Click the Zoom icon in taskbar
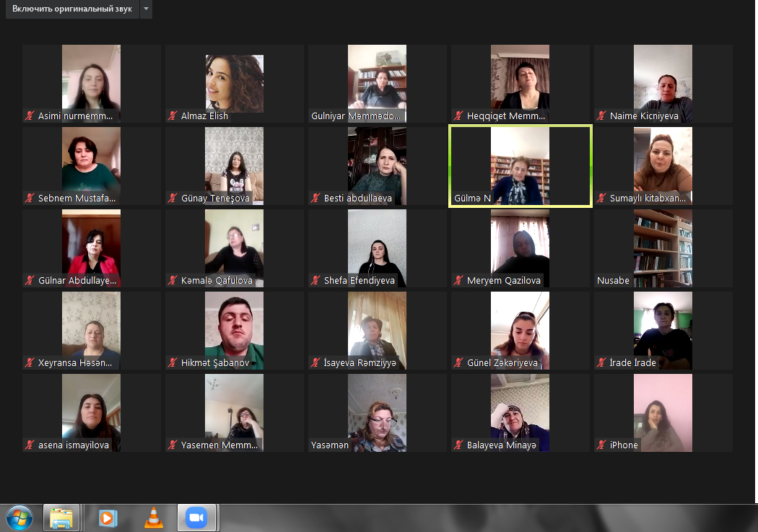Viewport: 758px width, 532px height. click(197, 518)
